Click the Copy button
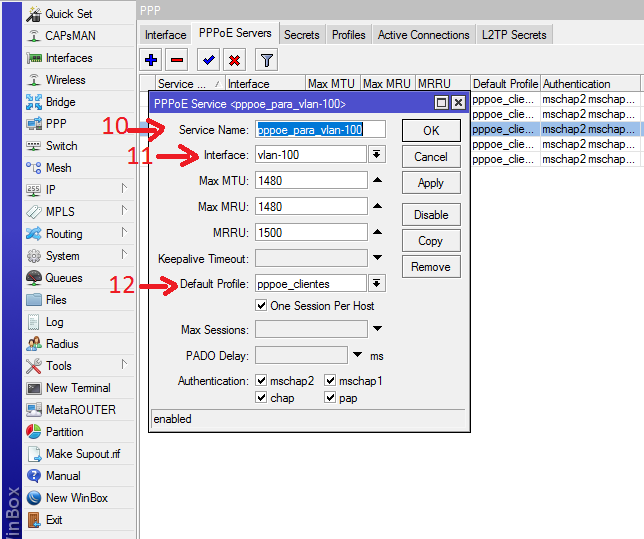 [x=431, y=241]
